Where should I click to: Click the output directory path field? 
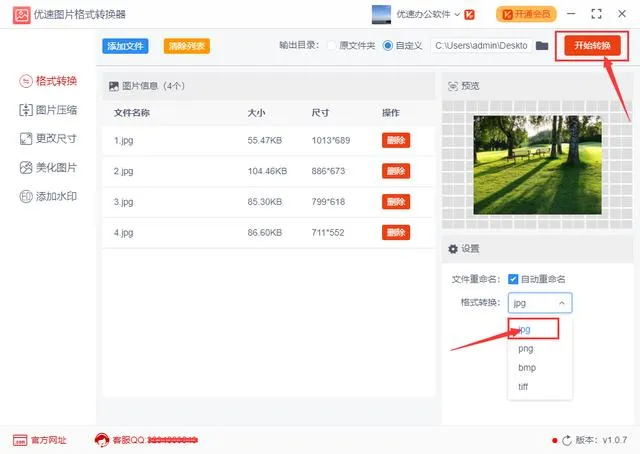tap(482, 46)
